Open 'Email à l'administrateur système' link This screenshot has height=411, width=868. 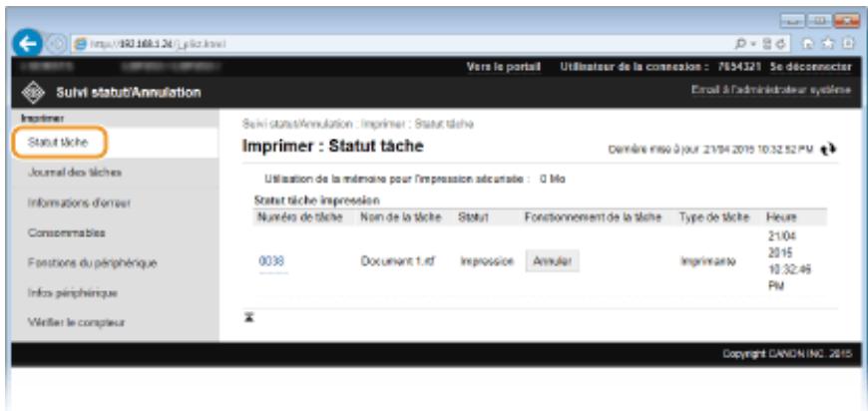(x=771, y=90)
